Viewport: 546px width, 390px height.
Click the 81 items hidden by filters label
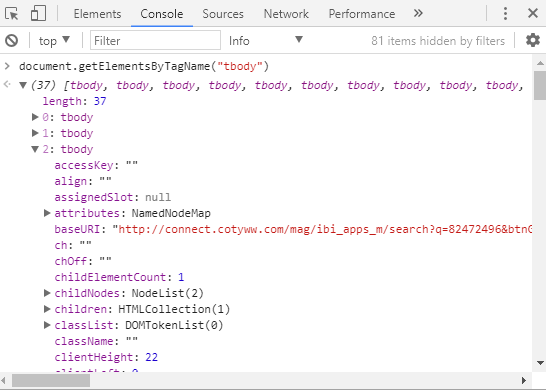point(438,41)
